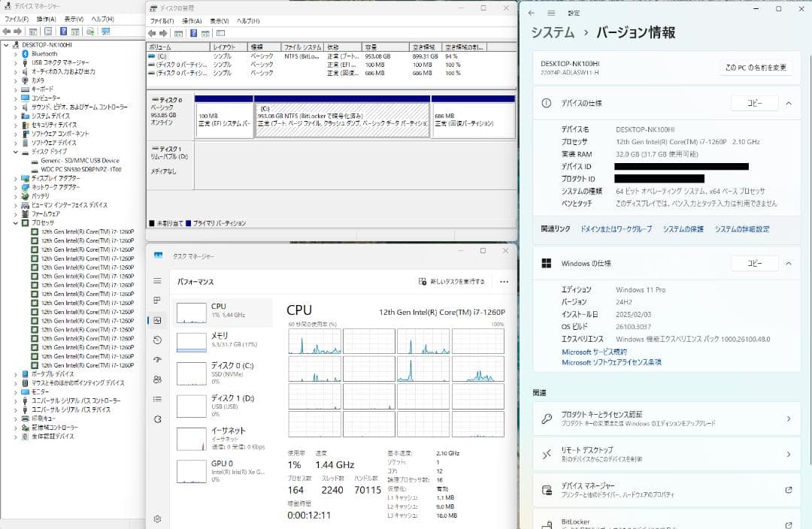
Task: Open App history in Task Manager sidebar
Action: (158, 340)
